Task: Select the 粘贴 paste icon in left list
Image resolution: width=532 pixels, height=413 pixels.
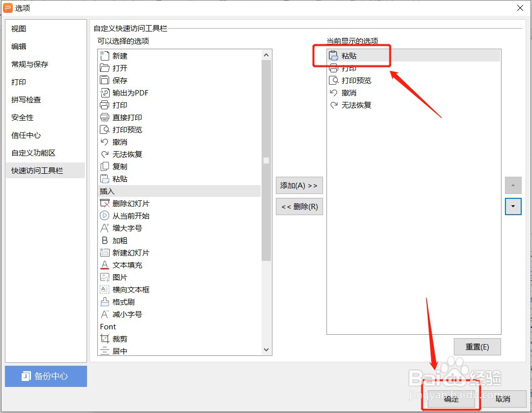Action: (x=105, y=179)
